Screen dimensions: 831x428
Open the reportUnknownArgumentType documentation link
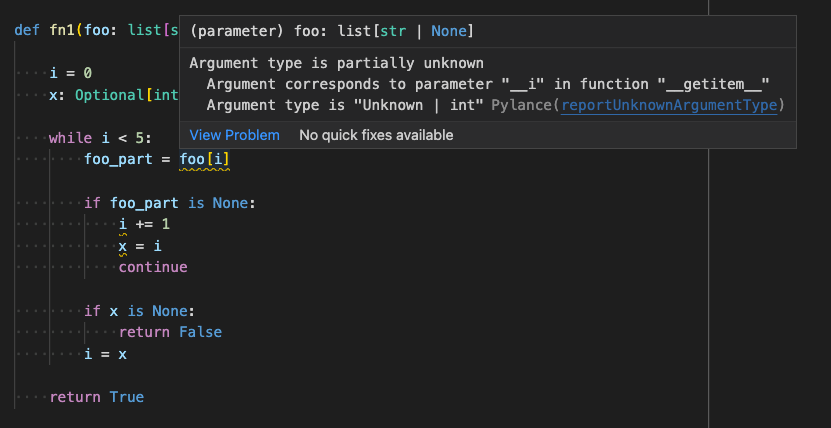669,105
